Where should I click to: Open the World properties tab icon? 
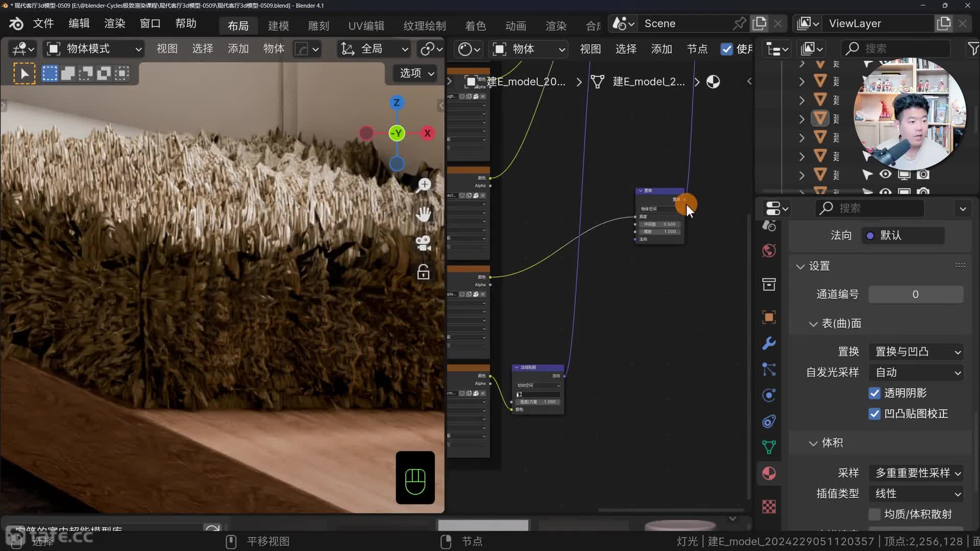(769, 251)
